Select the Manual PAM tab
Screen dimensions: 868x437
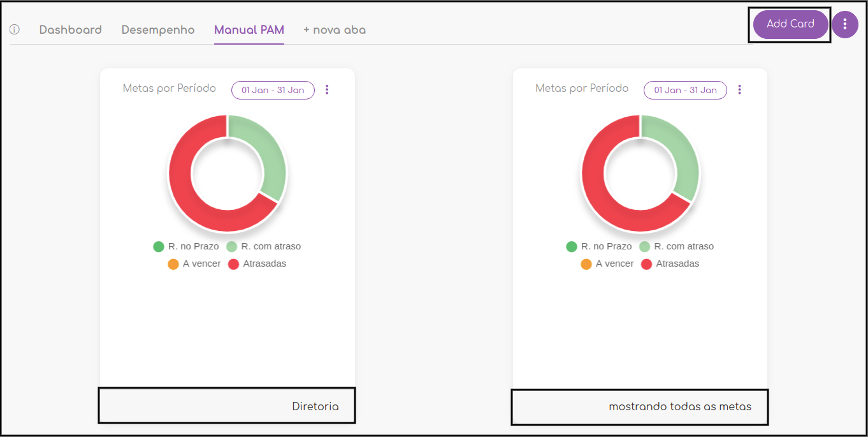(x=249, y=30)
